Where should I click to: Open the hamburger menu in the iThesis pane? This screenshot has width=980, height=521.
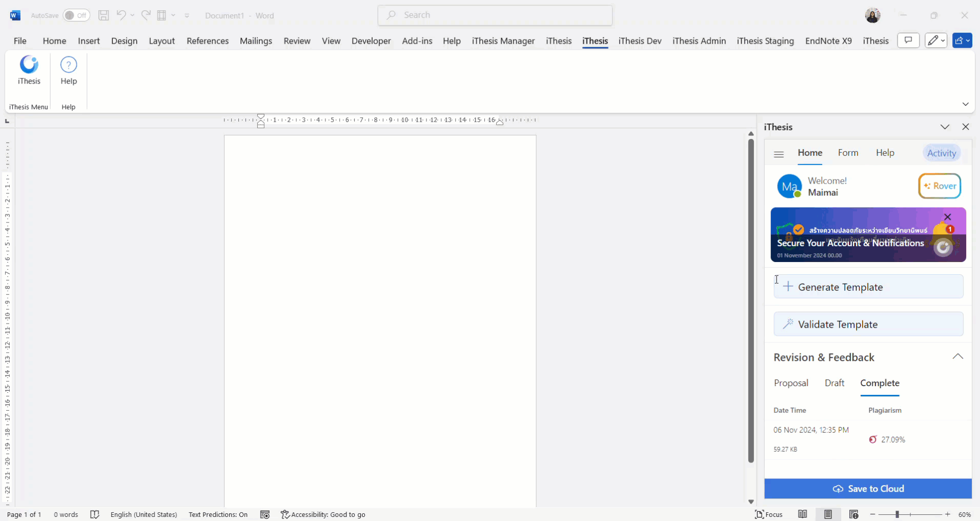(x=779, y=154)
